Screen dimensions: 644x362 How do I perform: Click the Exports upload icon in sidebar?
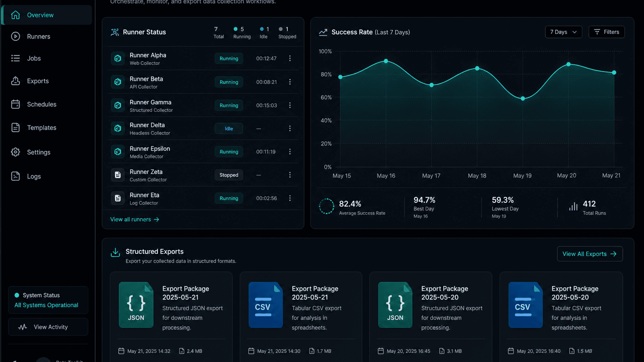point(15,81)
